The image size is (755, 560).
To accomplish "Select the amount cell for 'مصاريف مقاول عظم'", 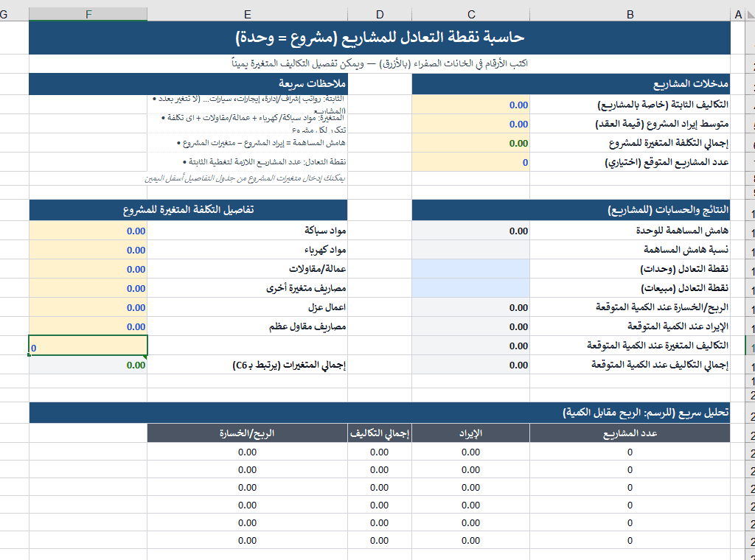I will tap(88, 326).
